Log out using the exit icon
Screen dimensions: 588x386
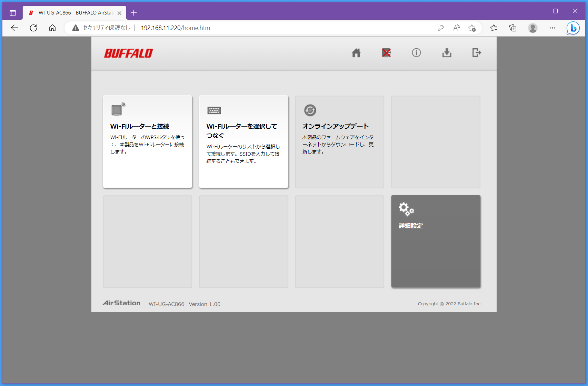click(477, 53)
